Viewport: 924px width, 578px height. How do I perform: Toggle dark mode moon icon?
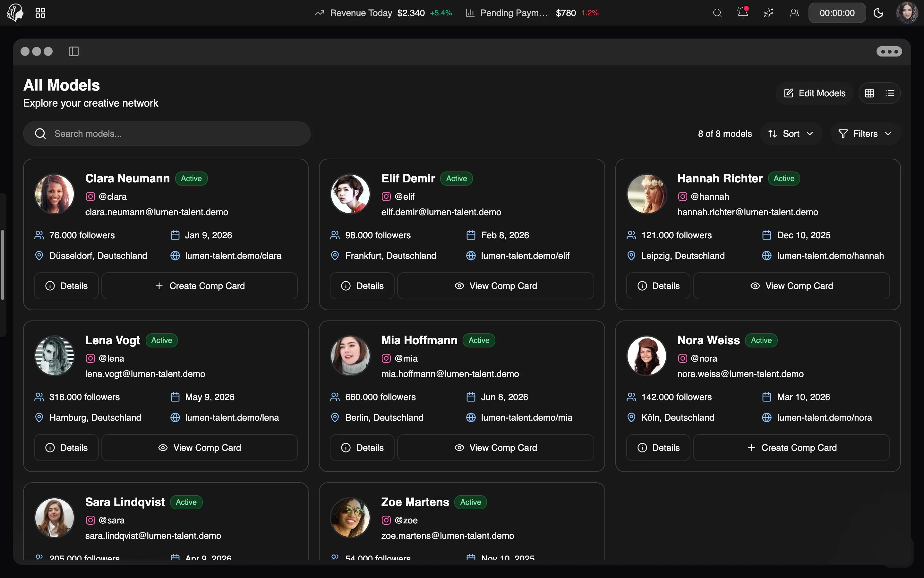(878, 13)
